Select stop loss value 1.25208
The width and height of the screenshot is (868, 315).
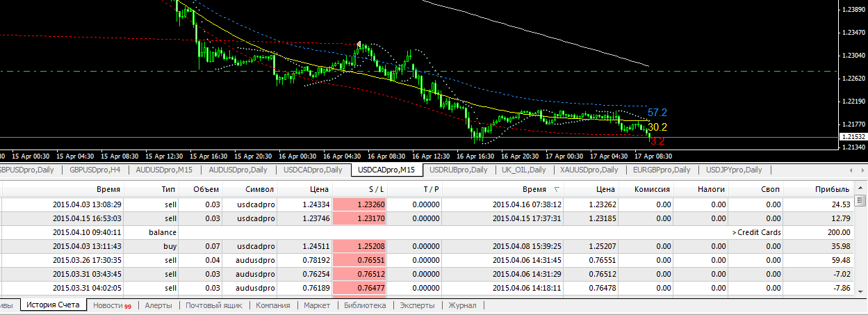pos(372,246)
